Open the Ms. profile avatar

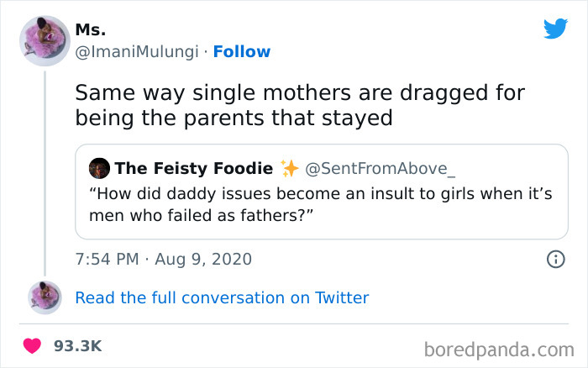tap(44, 41)
